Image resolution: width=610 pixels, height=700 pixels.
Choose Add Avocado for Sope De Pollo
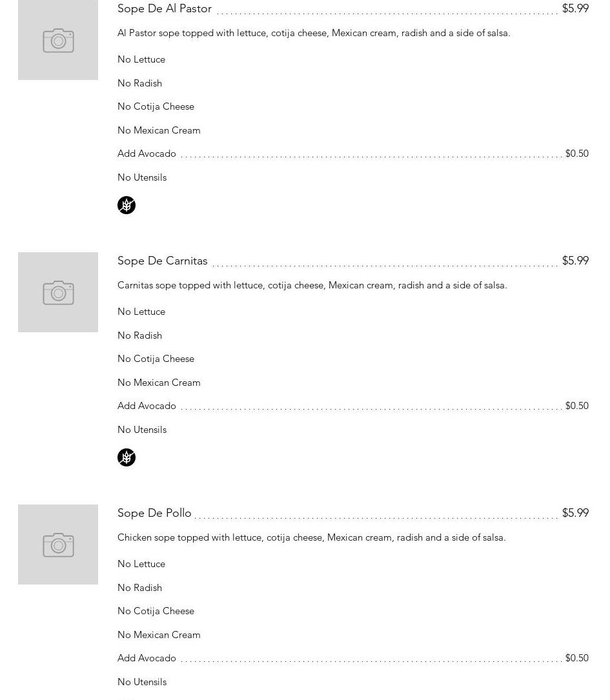tap(147, 658)
